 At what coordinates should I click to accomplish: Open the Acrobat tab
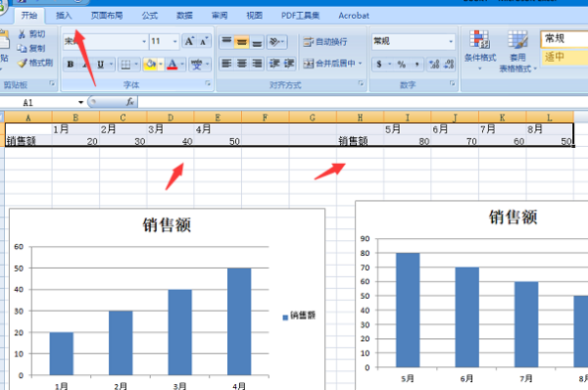pos(354,16)
